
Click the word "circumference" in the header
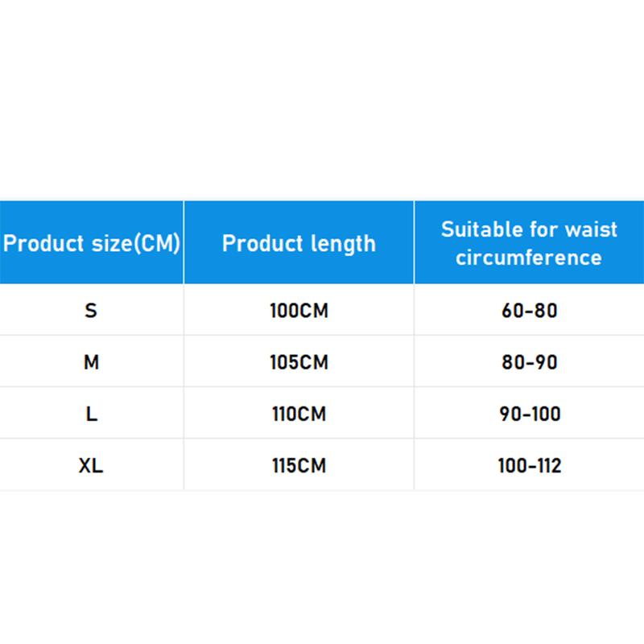(x=529, y=258)
